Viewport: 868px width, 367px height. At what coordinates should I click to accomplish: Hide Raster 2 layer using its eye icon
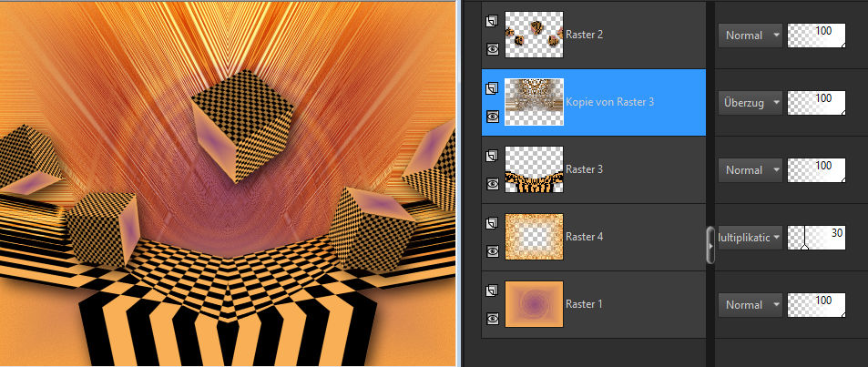point(493,49)
